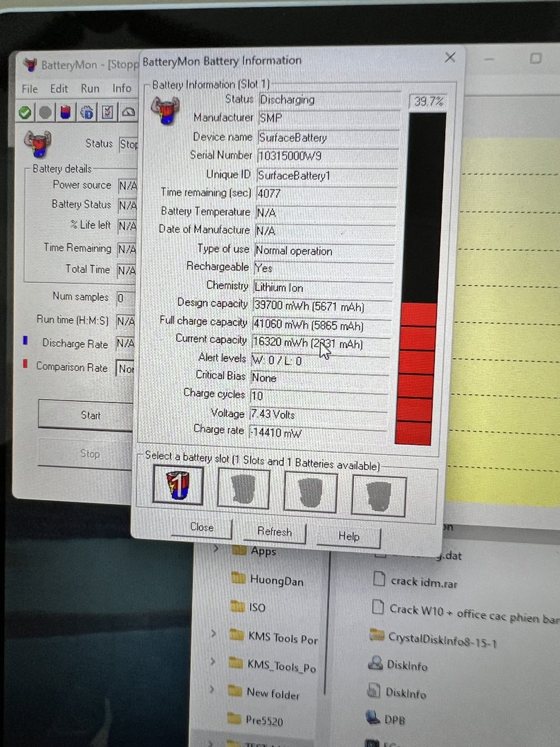This screenshot has width=560, height=747.
Task: Click the gray circle stop toolbar icon
Action: tap(46, 112)
